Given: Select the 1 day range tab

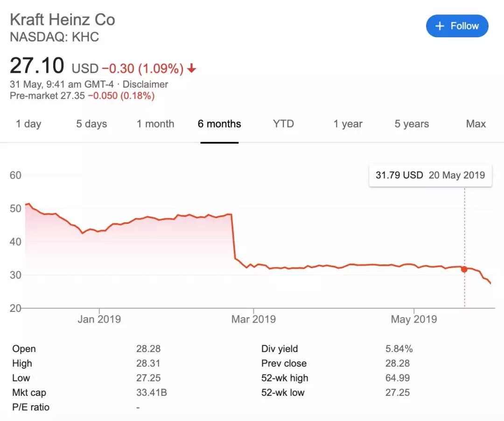Looking at the screenshot, I should tap(28, 124).
